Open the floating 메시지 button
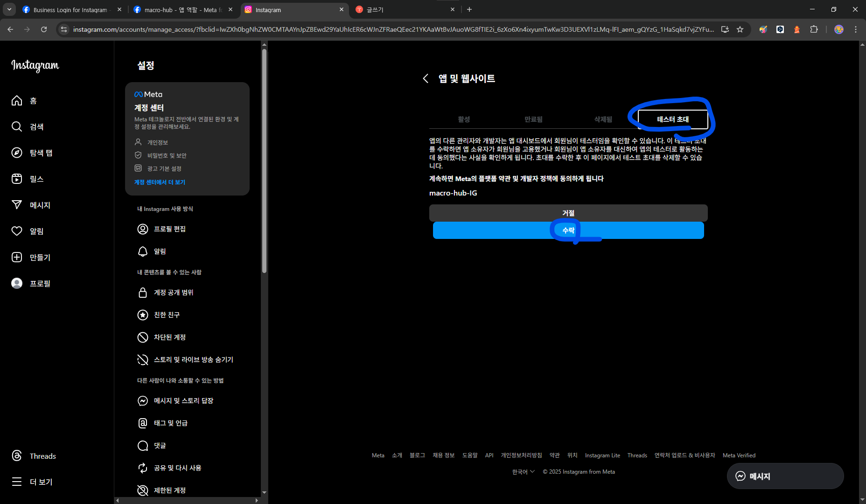Screen dimensions: 866x504 click(x=785, y=476)
